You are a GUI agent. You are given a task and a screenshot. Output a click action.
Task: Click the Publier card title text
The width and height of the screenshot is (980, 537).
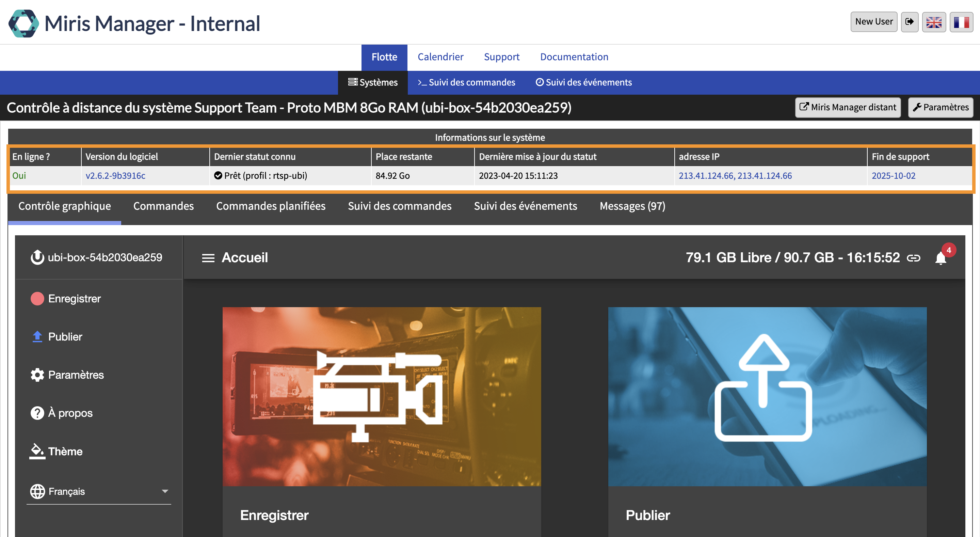(x=647, y=515)
